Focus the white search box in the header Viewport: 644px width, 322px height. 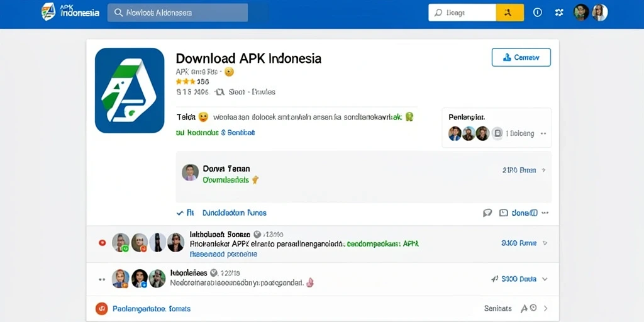click(x=462, y=13)
